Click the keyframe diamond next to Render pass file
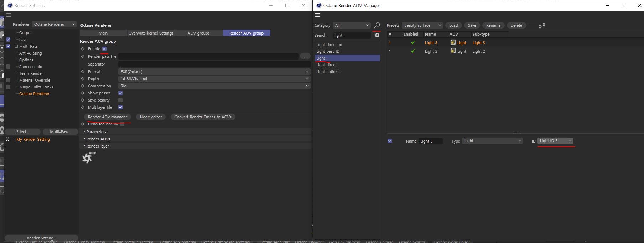 (x=83, y=56)
